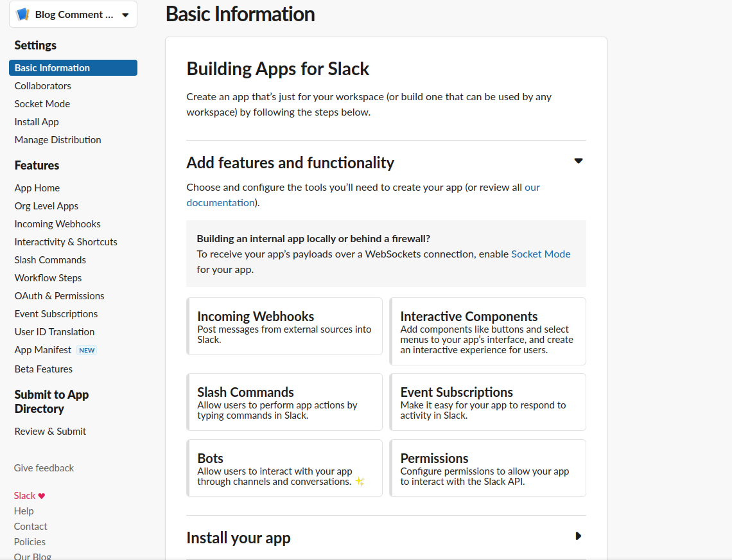Click the Socket Mode link in notice
The height and width of the screenshot is (560, 732).
tap(541, 254)
